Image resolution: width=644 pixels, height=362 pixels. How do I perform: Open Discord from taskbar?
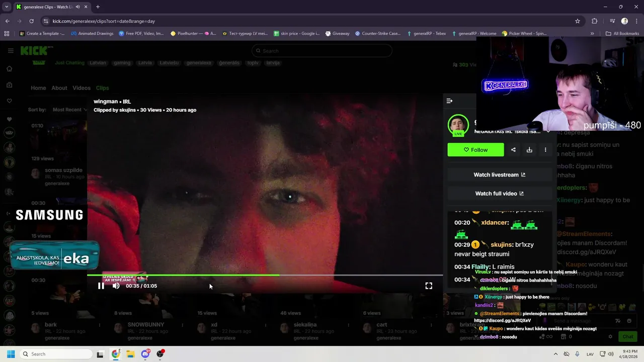click(x=145, y=354)
